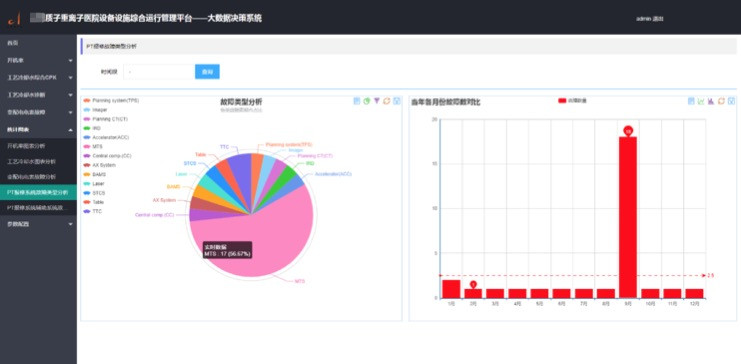Switch bar chart to line chart icon
The height and width of the screenshot is (364, 741).
tap(701, 101)
